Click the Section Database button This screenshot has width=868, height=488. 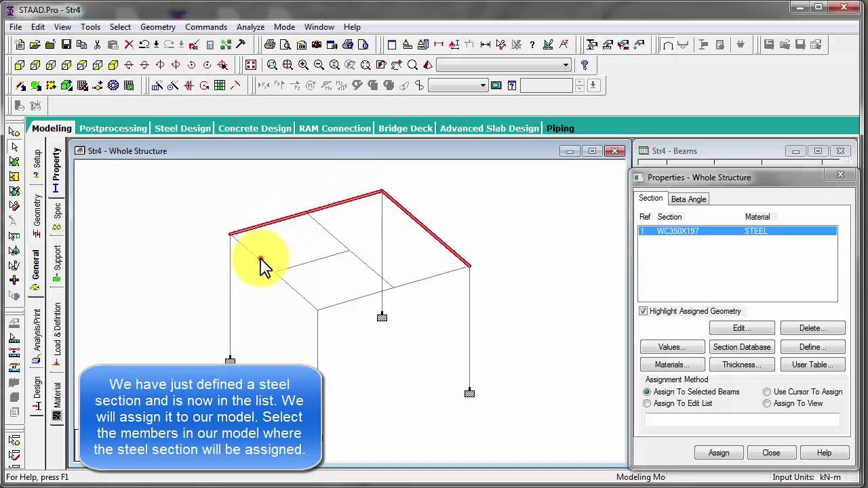pyautogui.click(x=742, y=347)
